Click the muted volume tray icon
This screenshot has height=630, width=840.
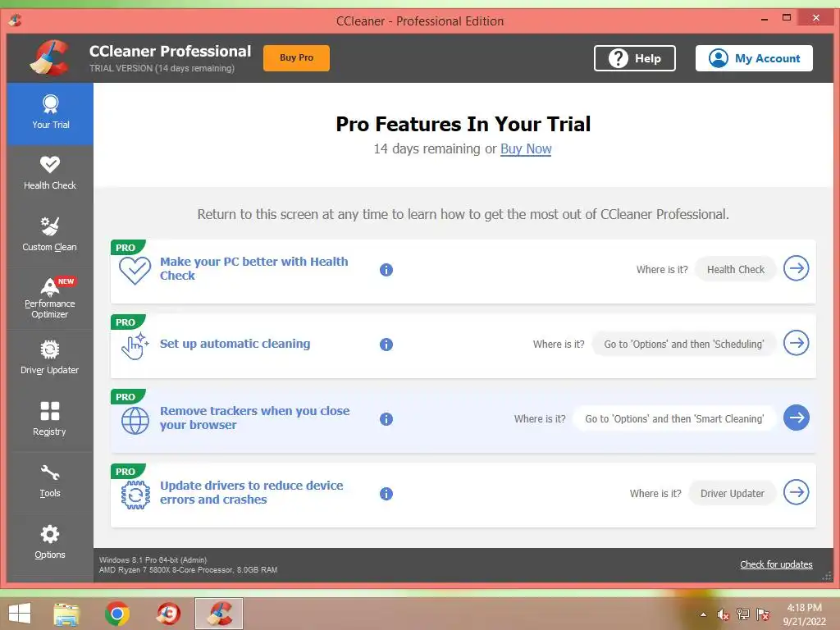coord(724,614)
